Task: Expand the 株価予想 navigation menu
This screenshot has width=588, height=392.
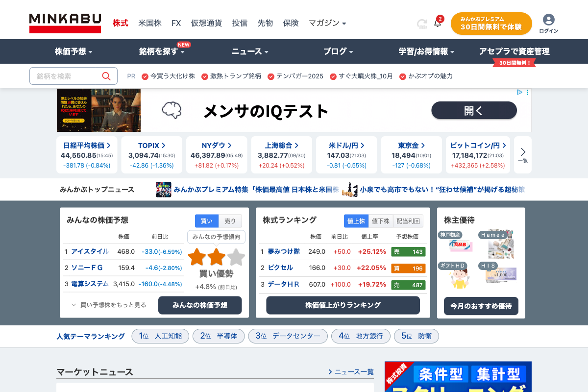Action: [73, 51]
